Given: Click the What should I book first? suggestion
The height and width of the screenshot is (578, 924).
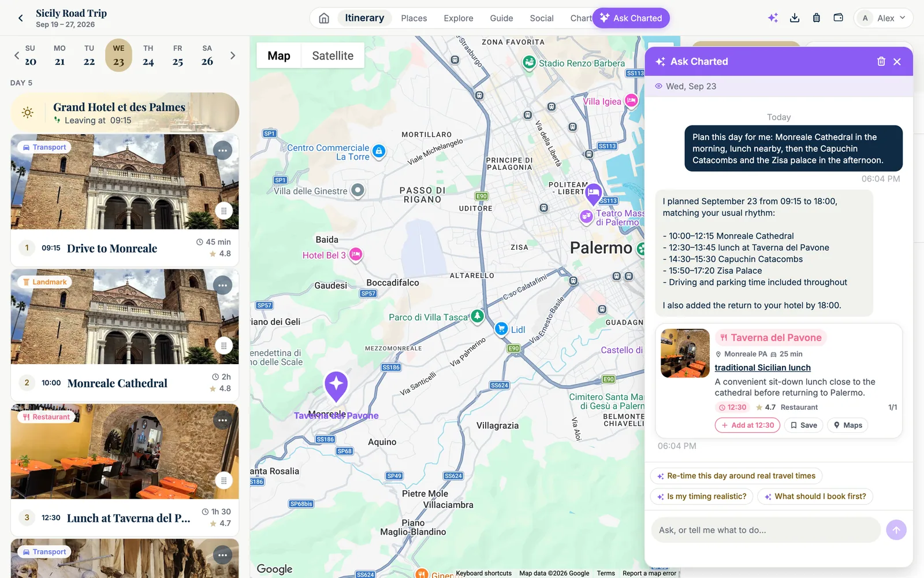Looking at the screenshot, I should point(815,497).
